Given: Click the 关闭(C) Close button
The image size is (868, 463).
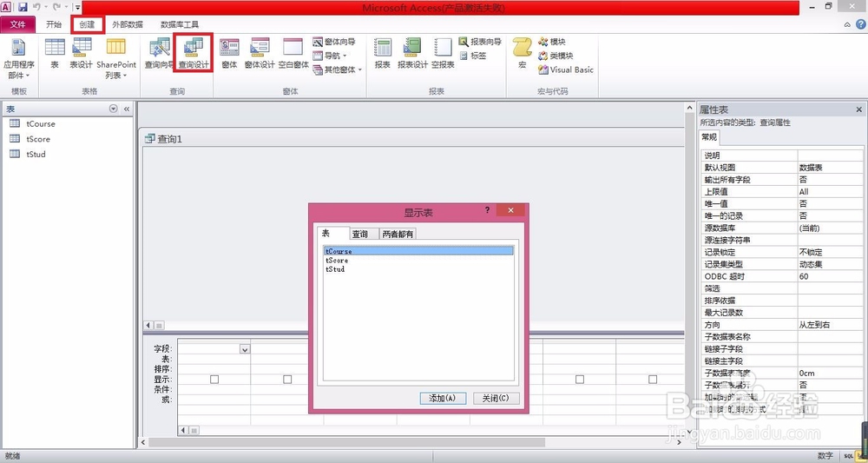Looking at the screenshot, I should (x=496, y=398).
